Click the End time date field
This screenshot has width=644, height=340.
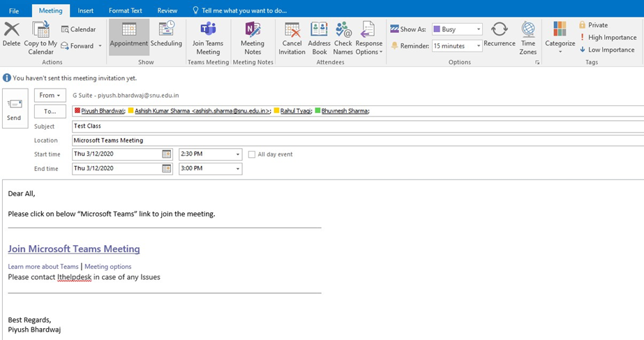(117, 168)
